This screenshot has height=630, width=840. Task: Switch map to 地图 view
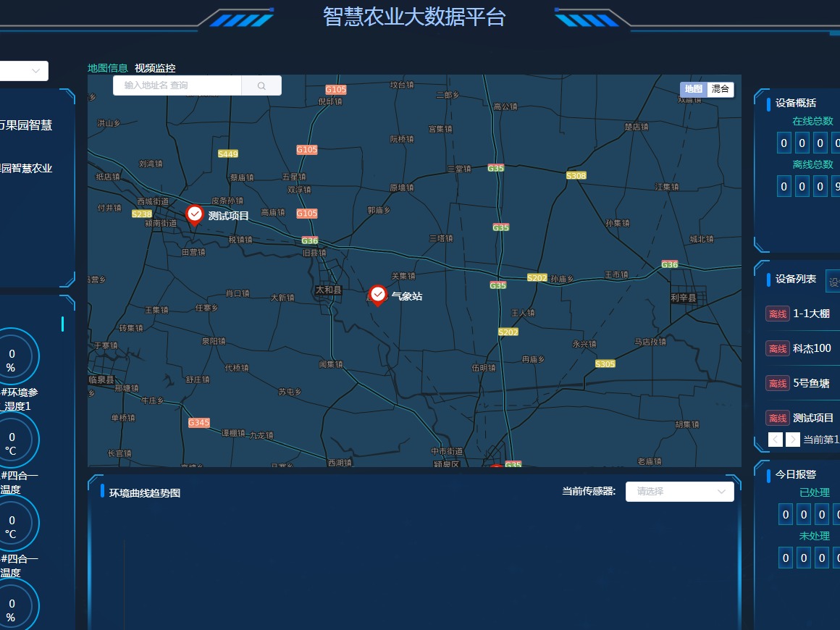coord(694,89)
